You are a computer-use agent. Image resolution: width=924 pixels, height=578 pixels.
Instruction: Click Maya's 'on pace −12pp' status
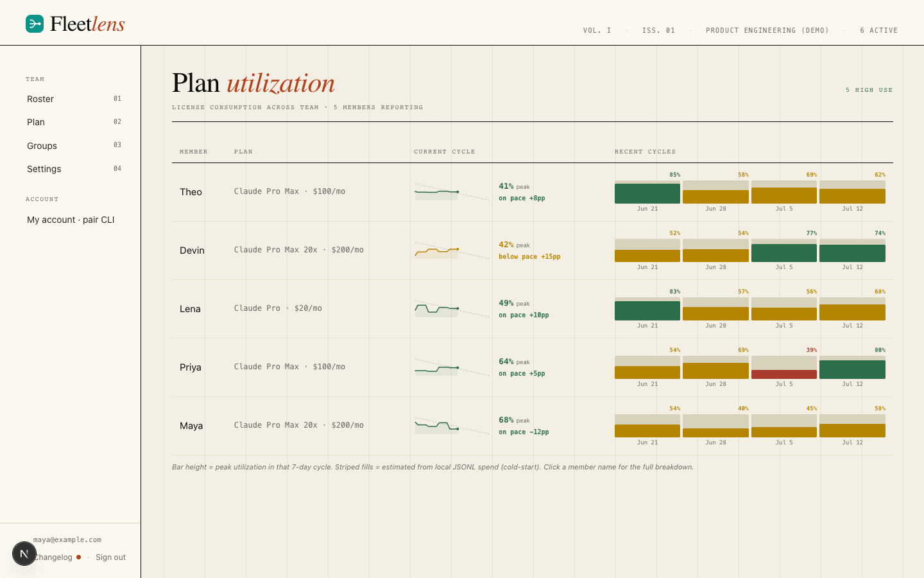point(524,432)
